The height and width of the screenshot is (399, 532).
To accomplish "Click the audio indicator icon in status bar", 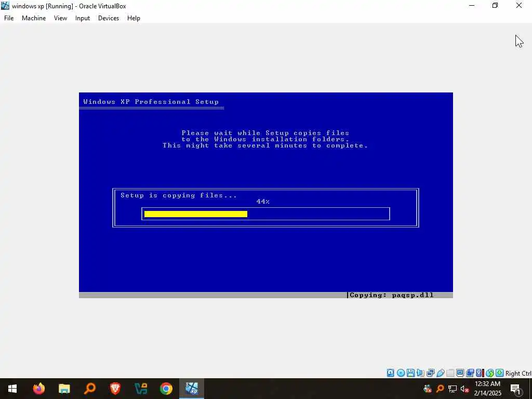I will 420,373.
